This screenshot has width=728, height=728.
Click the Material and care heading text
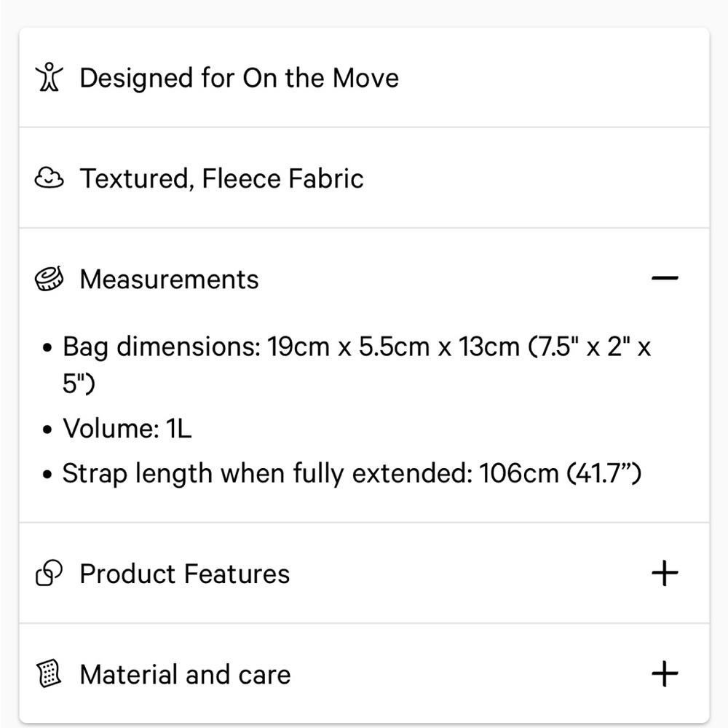(185, 674)
